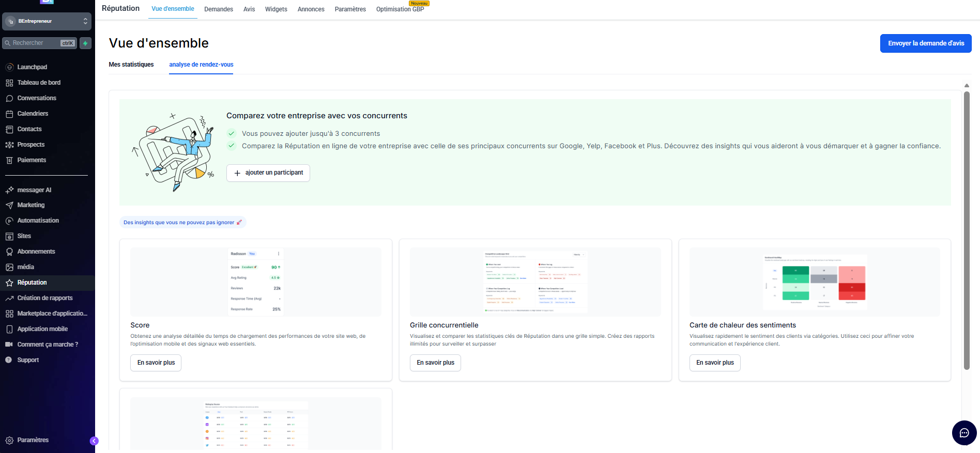Select the Mes statistiques sub-tab

131,65
